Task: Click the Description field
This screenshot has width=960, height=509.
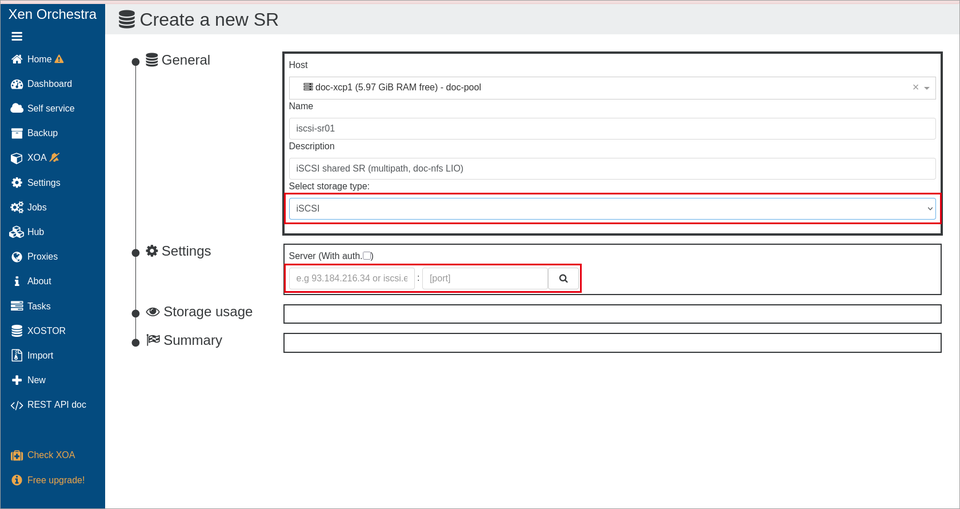Action: pyautogui.click(x=612, y=168)
